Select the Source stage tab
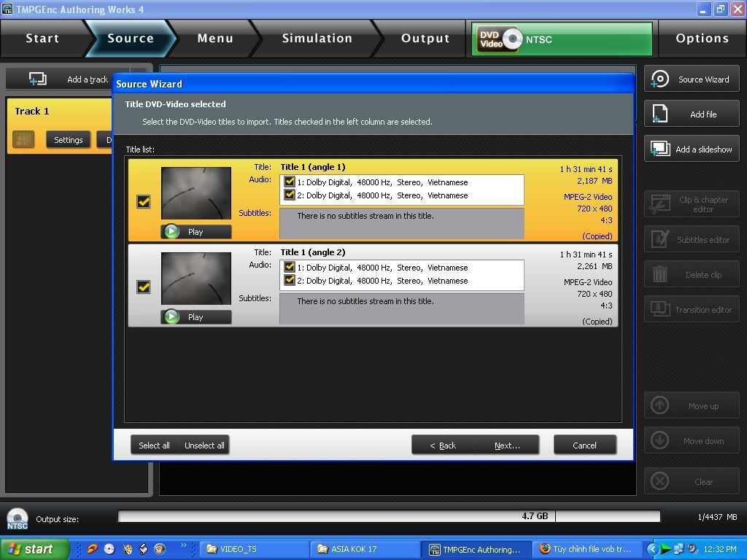This screenshot has width=747, height=560. [x=131, y=39]
